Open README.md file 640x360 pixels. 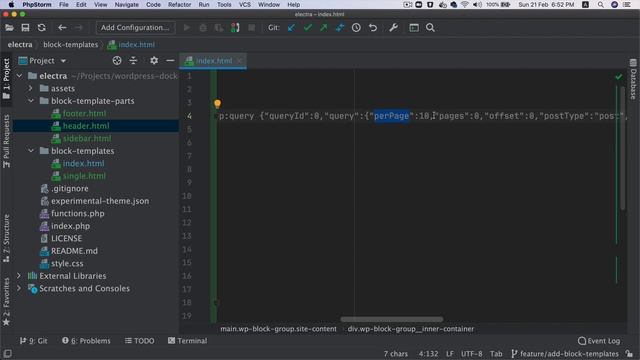pyautogui.click(x=74, y=251)
